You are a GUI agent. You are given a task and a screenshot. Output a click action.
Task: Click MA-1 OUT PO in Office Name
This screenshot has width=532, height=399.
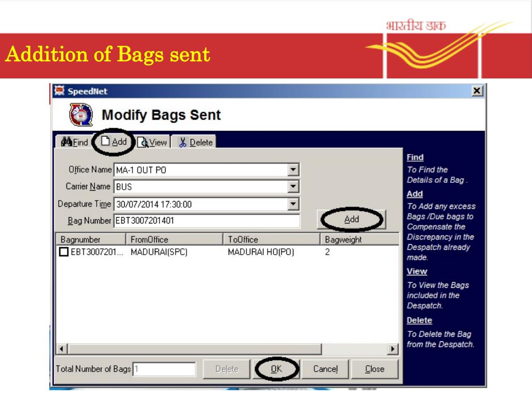[141, 170]
